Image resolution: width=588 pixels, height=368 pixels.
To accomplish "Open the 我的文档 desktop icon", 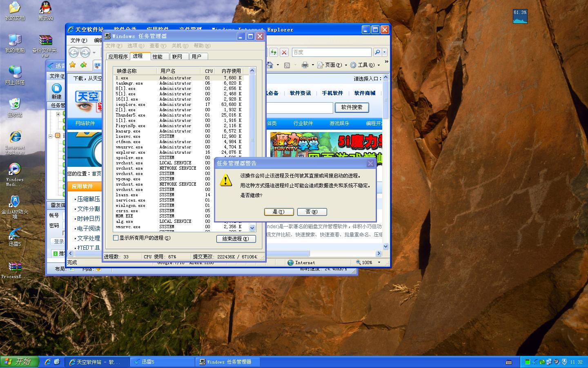I will (15, 11).
